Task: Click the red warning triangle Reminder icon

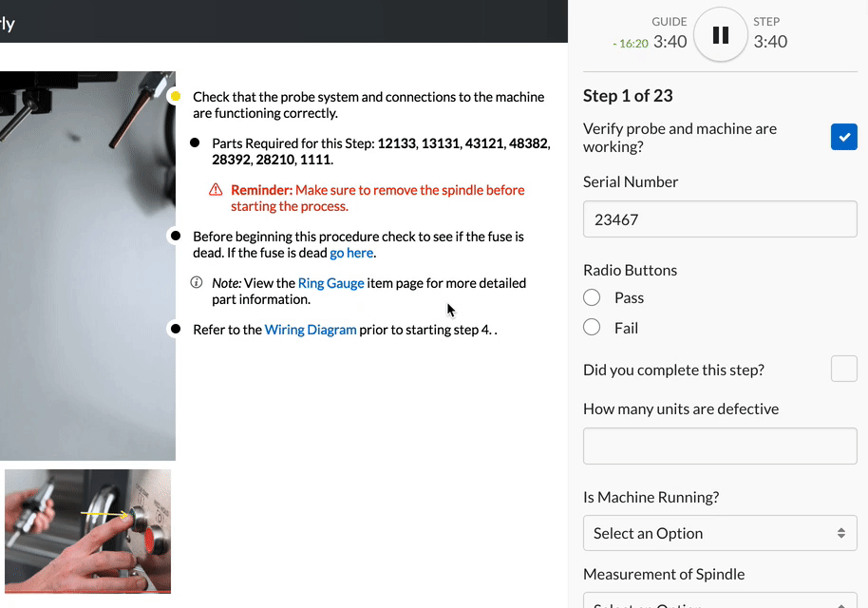Action: (x=216, y=190)
